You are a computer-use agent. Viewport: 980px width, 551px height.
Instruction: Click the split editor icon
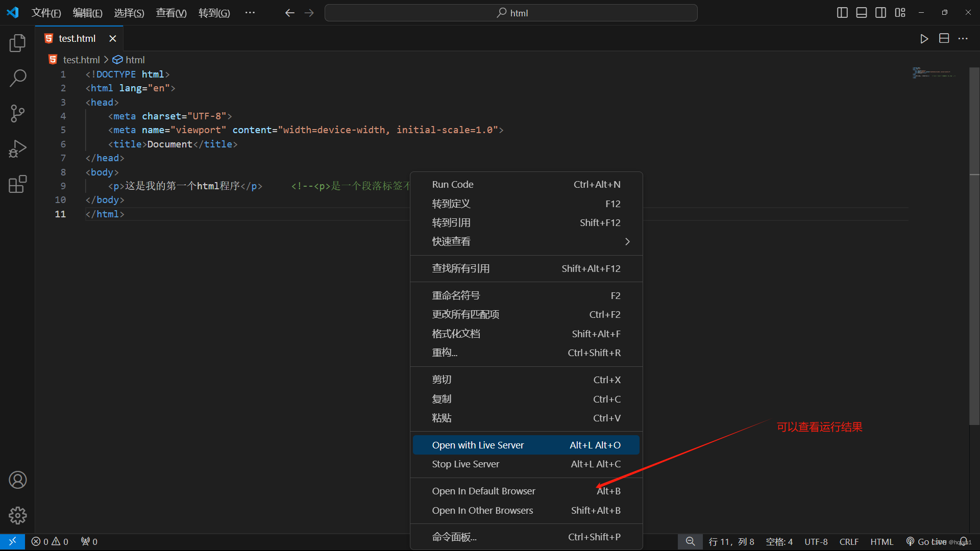(x=944, y=39)
